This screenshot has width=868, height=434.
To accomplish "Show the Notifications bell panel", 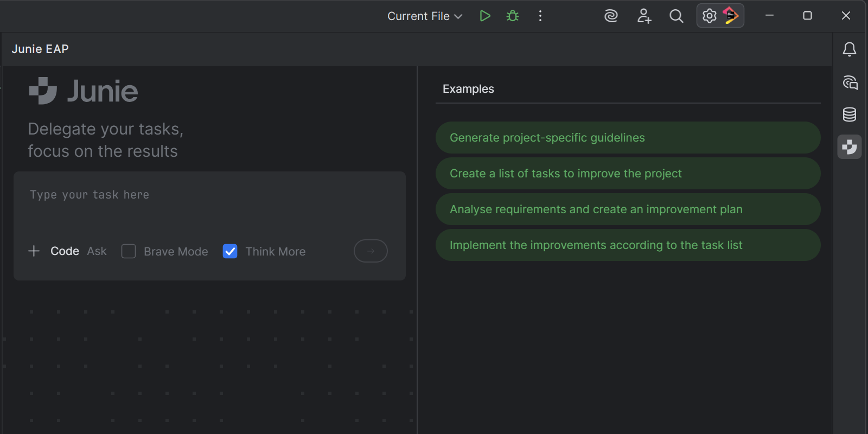I will click(x=850, y=49).
